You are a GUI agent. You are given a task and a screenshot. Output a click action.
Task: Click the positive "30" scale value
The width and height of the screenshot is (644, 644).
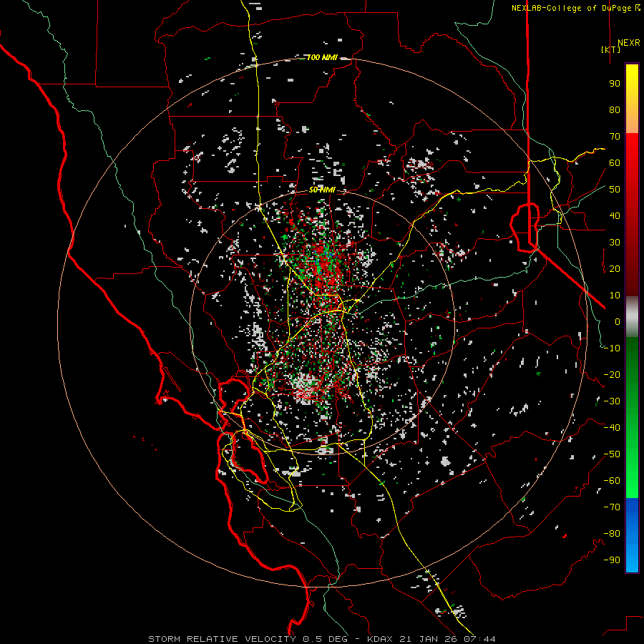(x=615, y=243)
